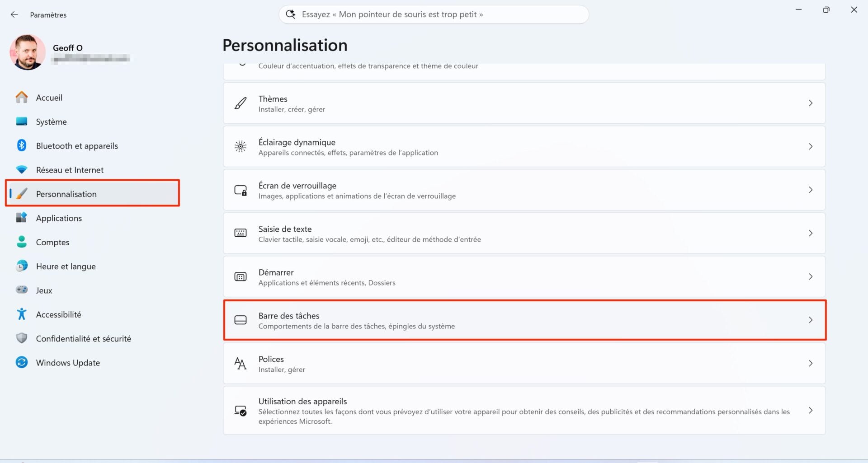Click the Barre des tâches taskbar icon
The image size is (868, 463).
(x=241, y=320)
